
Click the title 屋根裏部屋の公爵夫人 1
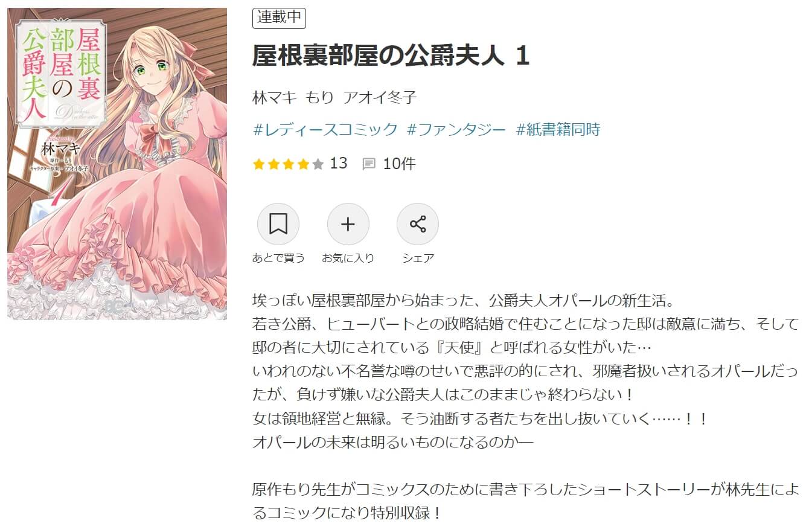[391, 56]
